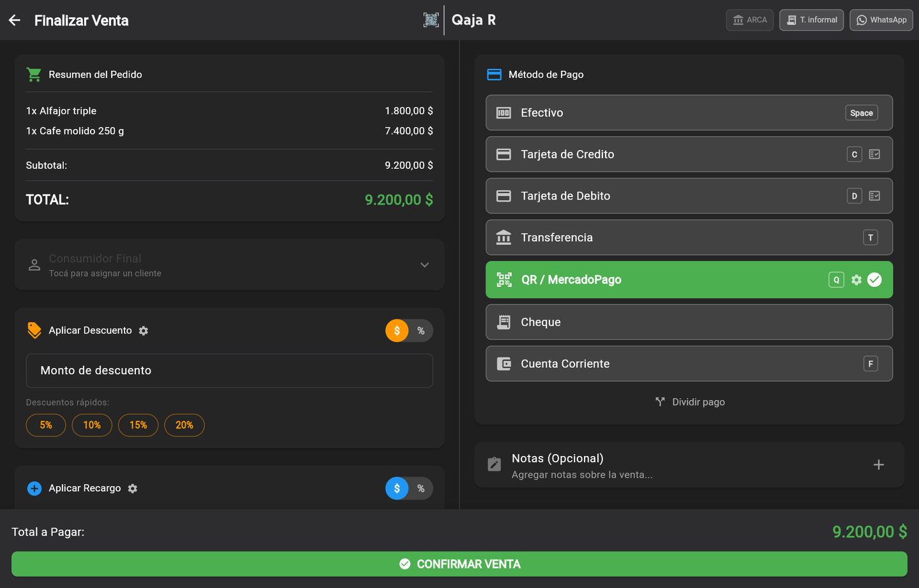
Task: Add a note with the plus icon
Action: 879,465
